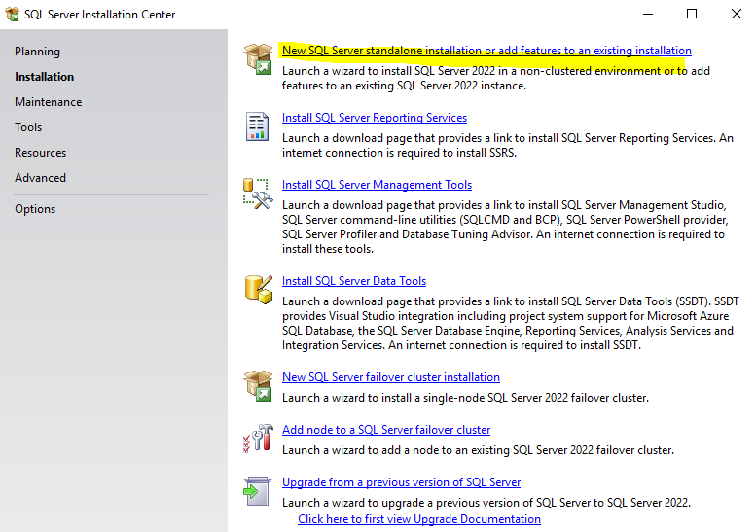Open Install SQL Server Data Tools link
The height and width of the screenshot is (532, 756).
(x=354, y=281)
